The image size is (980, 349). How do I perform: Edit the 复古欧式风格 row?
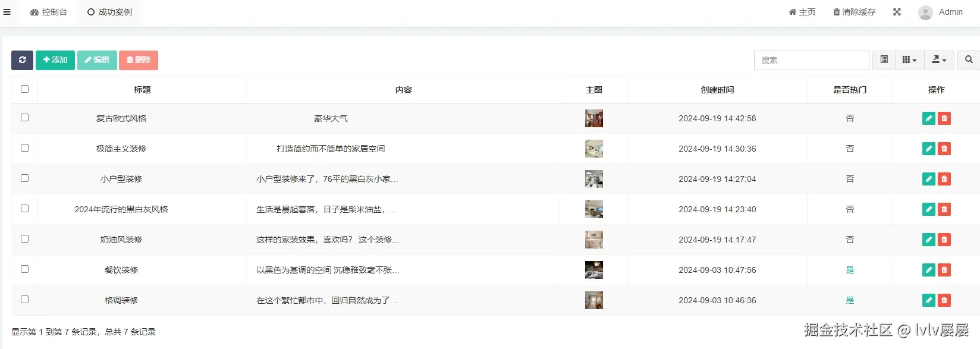[929, 118]
